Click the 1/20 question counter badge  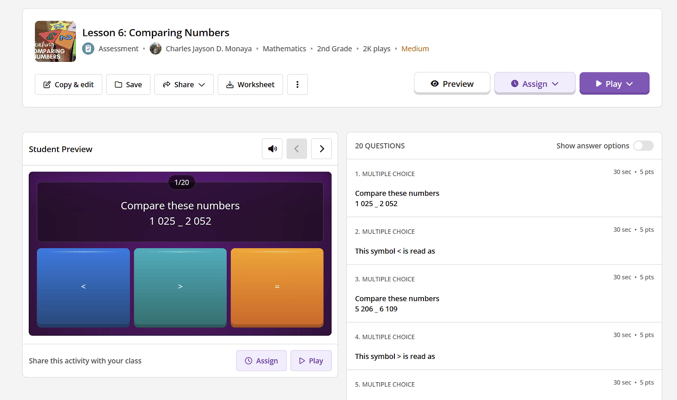(x=182, y=182)
